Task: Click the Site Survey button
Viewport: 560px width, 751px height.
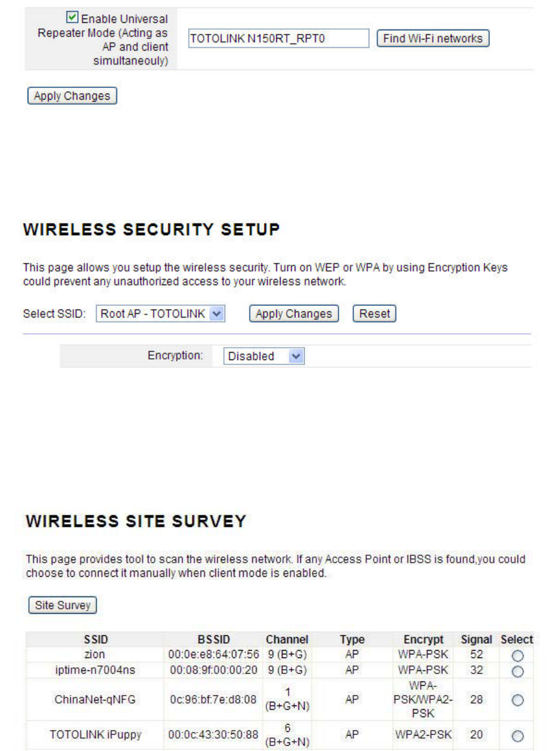Action: pos(63,605)
